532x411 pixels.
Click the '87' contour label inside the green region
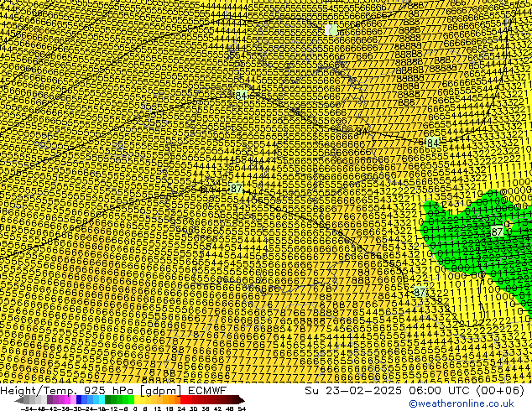click(497, 232)
